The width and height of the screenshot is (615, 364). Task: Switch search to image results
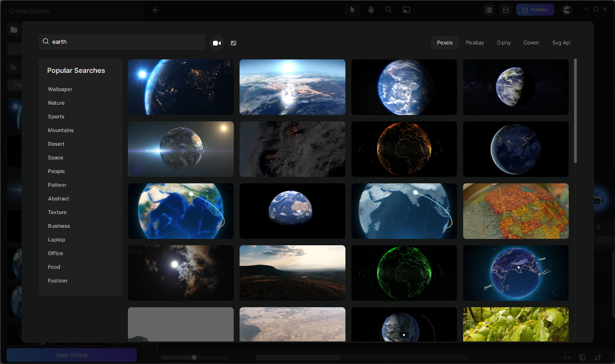pyautogui.click(x=233, y=43)
